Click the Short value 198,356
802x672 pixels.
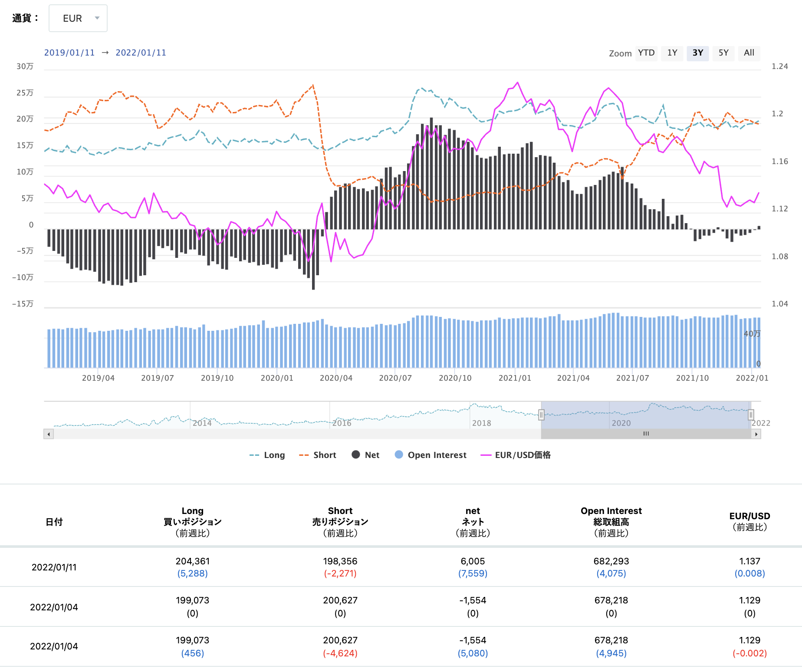[x=340, y=561]
